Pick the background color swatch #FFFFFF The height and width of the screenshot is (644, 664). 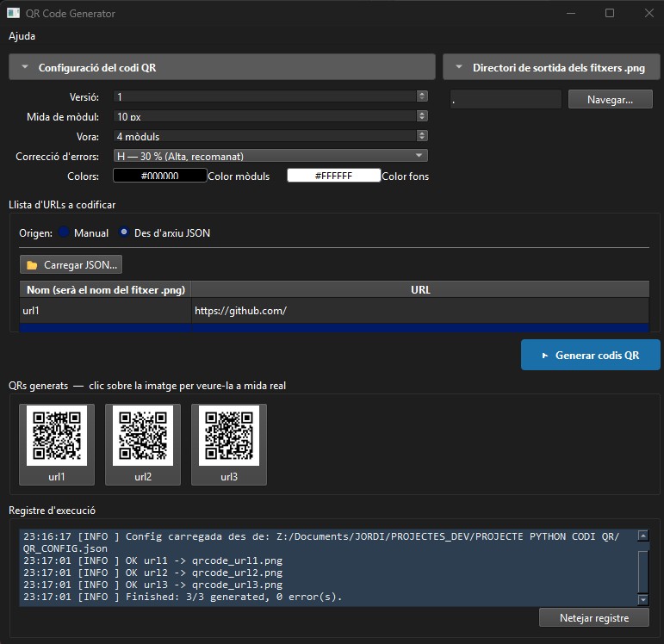tap(333, 176)
